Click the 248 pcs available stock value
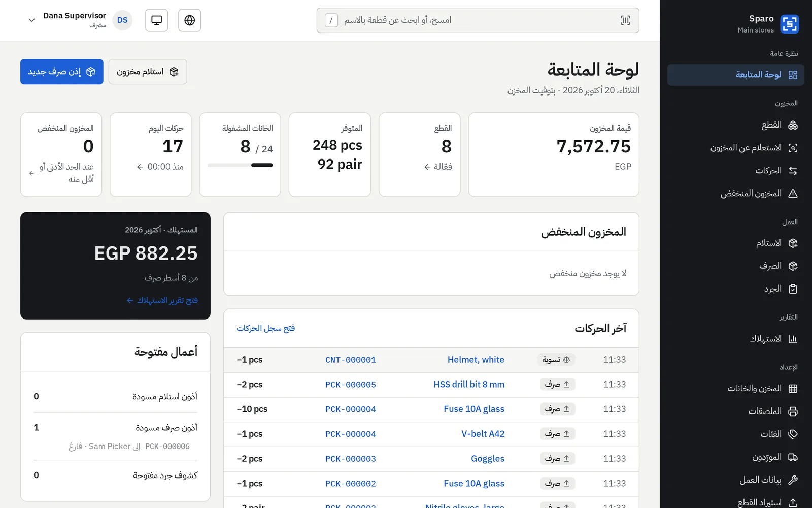The width and height of the screenshot is (812, 508). point(337,145)
